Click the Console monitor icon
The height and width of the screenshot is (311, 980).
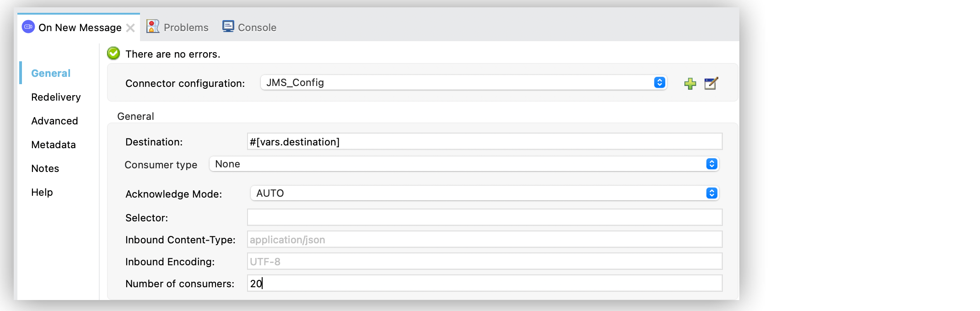[228, 27]
